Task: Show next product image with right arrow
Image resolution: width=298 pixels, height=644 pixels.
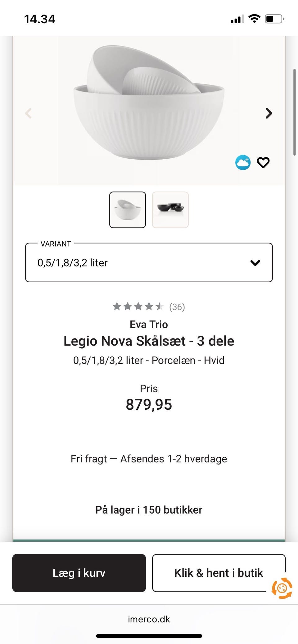Action: (x=269, y=113)
